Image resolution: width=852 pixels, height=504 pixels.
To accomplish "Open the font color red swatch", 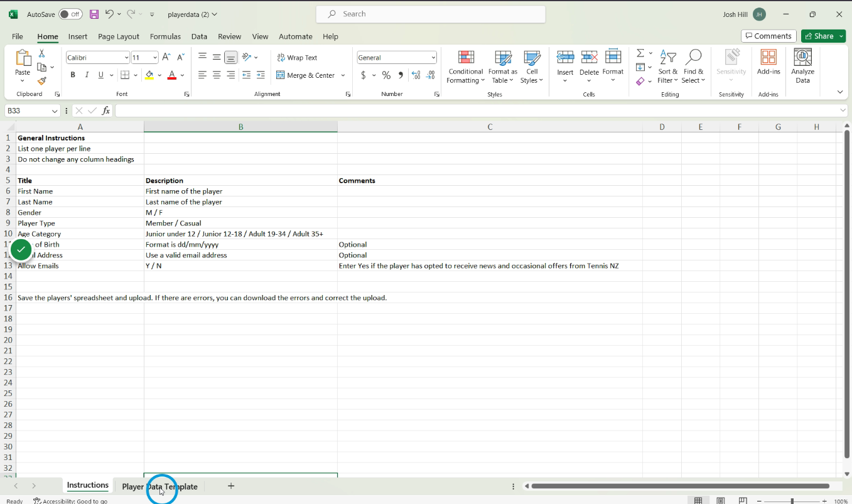I will point(172,75).
